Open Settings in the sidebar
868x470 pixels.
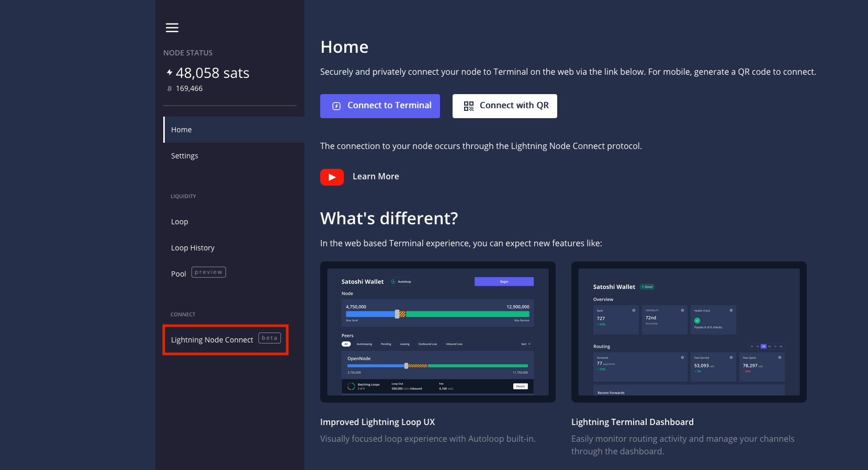pos(185,156)
